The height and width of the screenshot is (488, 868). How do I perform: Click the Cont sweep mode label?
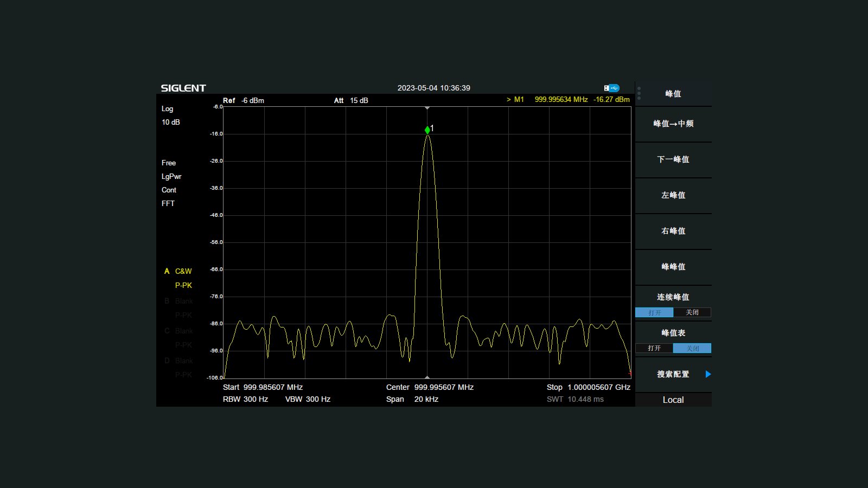pyautogui.click(x=169, y=190)
